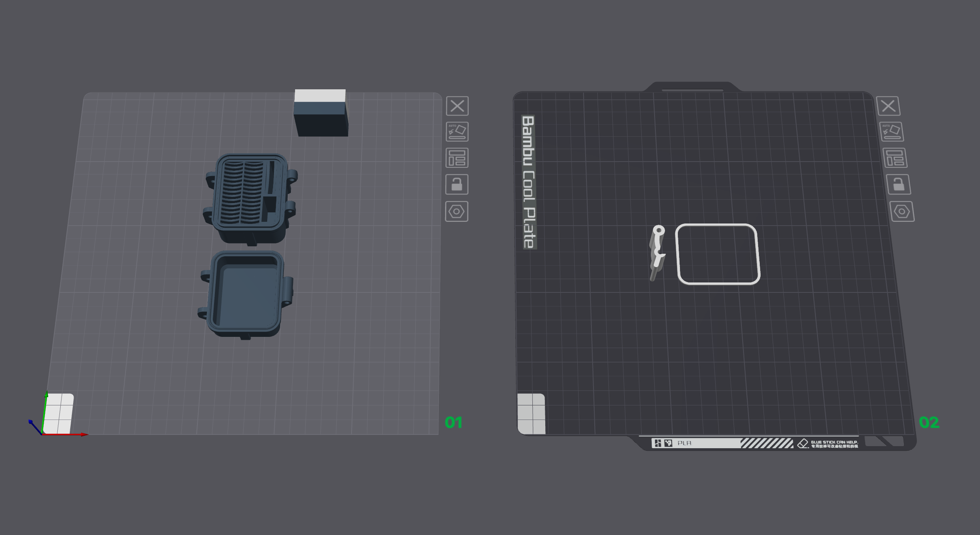The height and width of the screenshot is (535, 980).
Task: Toggle the lock on plate 01
Action: click(457, 184)
